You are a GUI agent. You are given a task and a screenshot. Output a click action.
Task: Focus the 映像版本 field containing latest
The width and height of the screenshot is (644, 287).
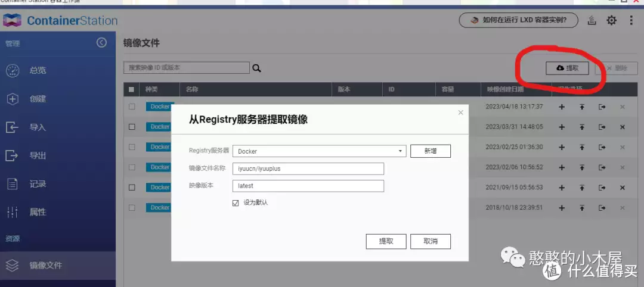(x=308, y=186)
